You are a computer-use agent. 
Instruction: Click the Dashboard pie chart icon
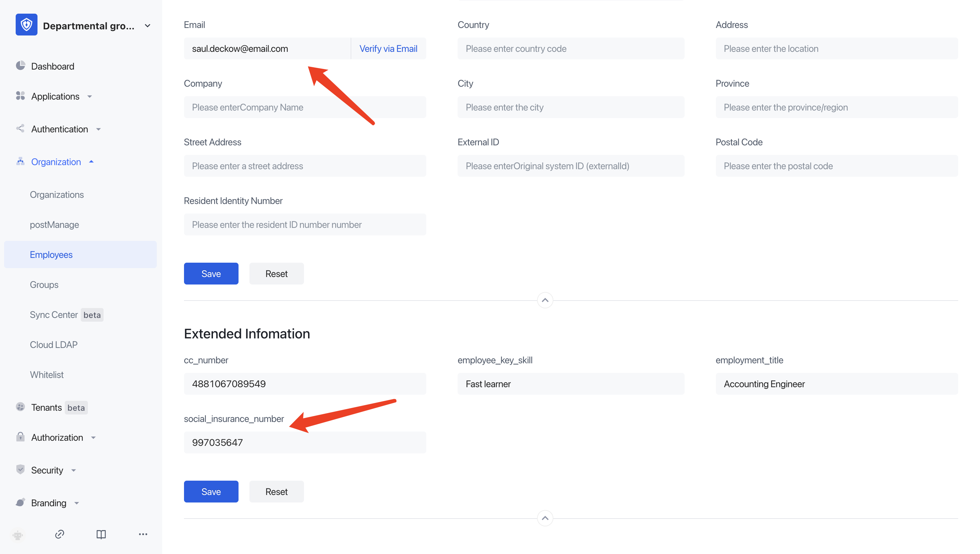pyautogui.click(x=20, y=66)
